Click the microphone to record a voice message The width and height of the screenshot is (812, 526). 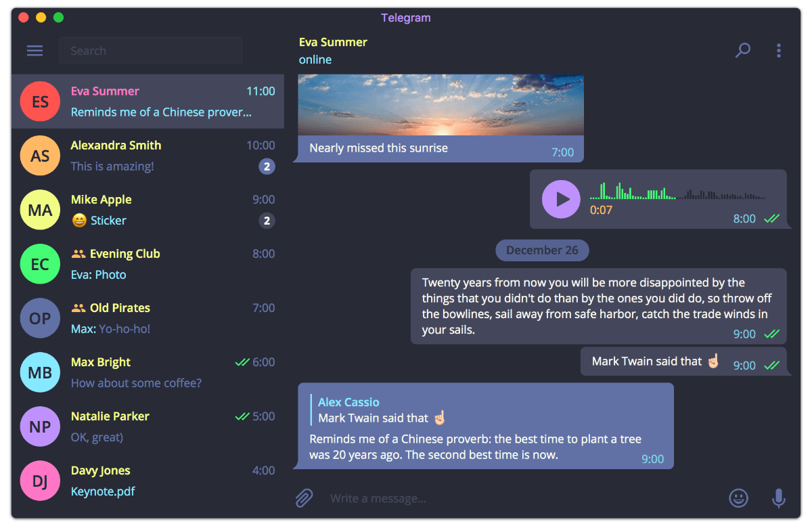[x=778, y=498]
